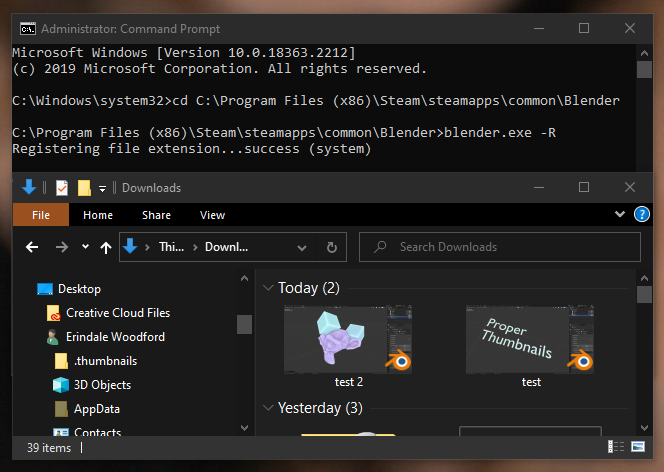The image size is (664, 472).
Task: Click the blue Downloads arrow in Explorer title bar
Action: coord(29,187)
